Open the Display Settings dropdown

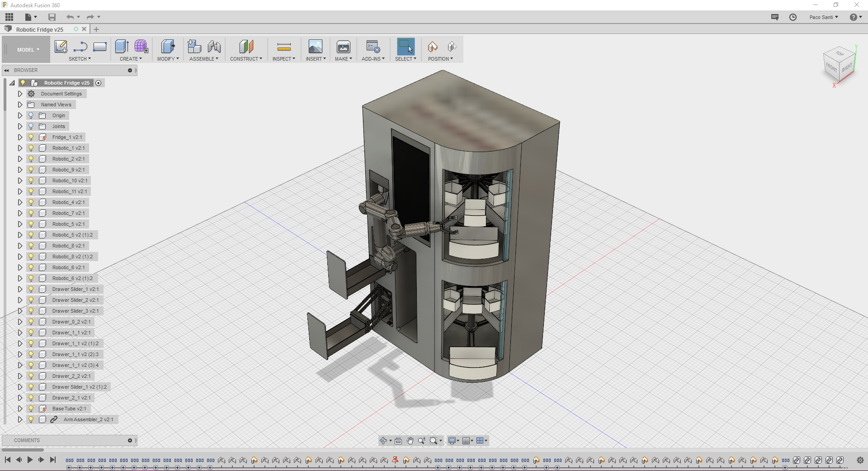point(453,441)
